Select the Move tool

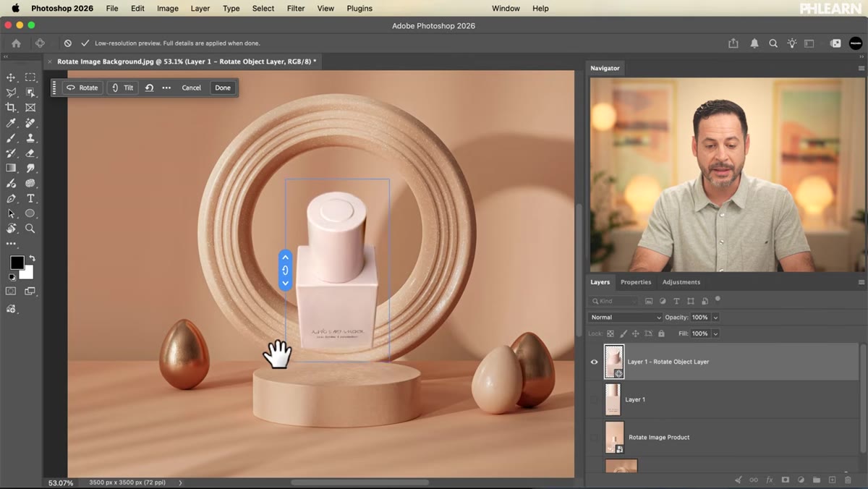11,77
